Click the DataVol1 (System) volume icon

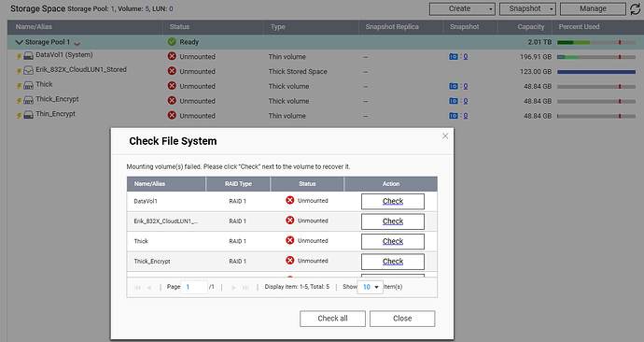(28, 56)
